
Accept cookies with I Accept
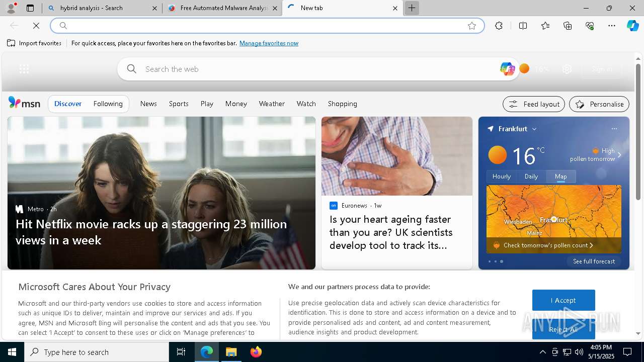coord(563,300)
